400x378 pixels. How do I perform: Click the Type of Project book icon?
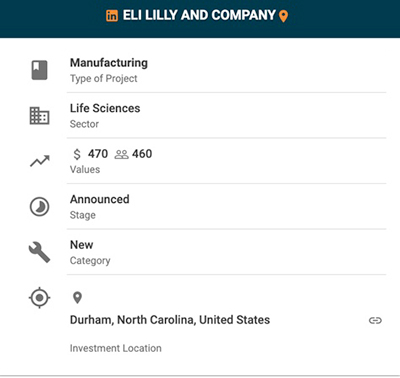pos(40,70)
